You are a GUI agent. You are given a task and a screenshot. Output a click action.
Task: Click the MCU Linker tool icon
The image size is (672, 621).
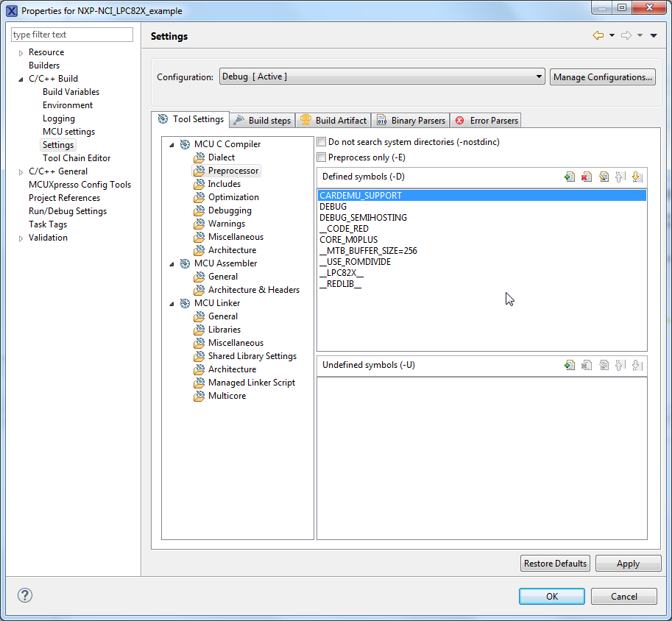click(x=185, y=303)
